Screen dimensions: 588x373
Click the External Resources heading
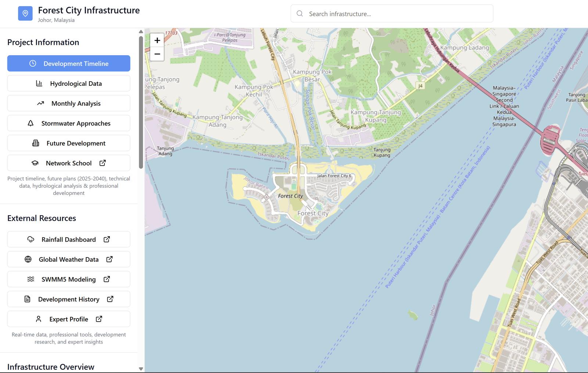pyautogui.click(x=42, y=218)
